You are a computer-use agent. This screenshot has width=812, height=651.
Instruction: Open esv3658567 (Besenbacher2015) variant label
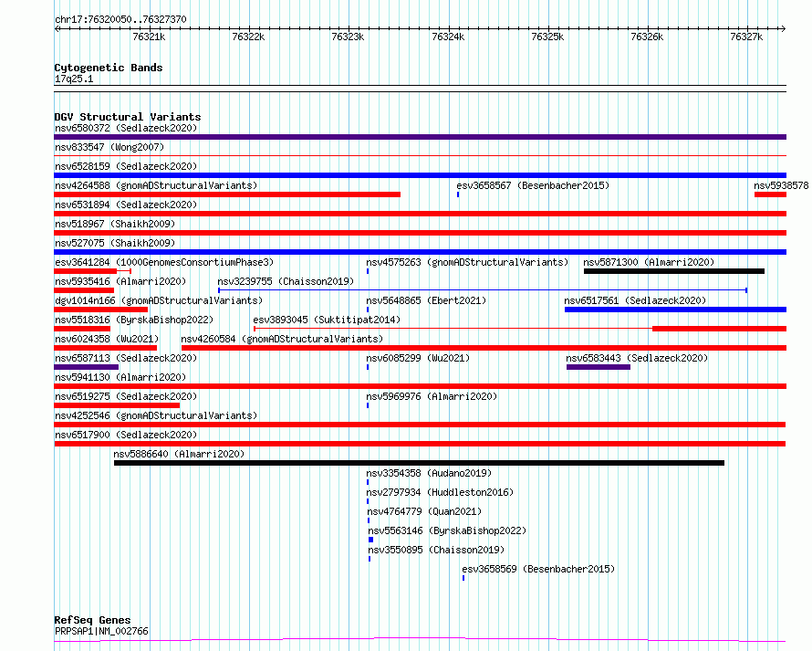coord(532,185)
